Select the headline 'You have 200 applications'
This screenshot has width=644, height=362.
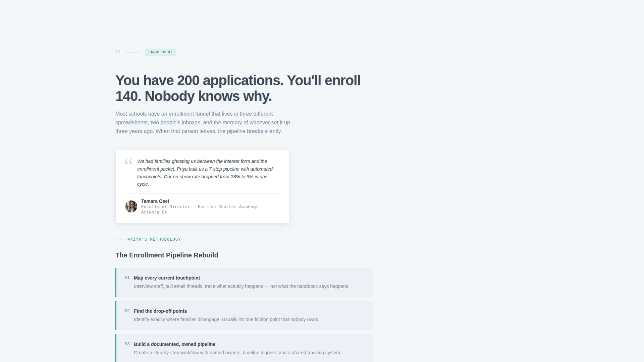click(238, 88)
